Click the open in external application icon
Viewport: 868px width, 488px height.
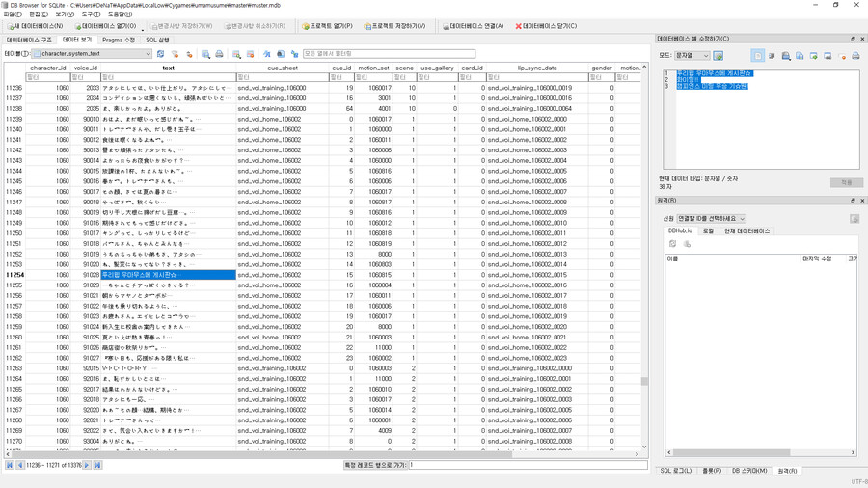pyautogui.click(x=827, y=56)
